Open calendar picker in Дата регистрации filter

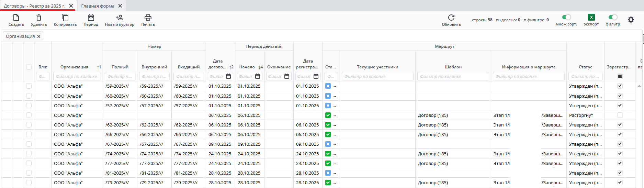(316, 76)
